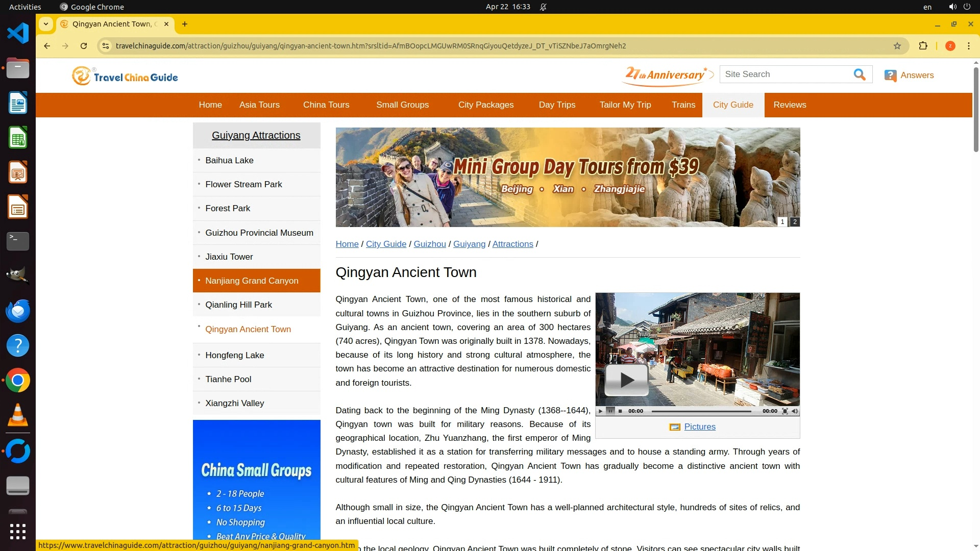Click the site search magnifier icon
Image resolution: width=980 pixels, height=551 pixels.
pyautogui.click(x=860, y=75)
